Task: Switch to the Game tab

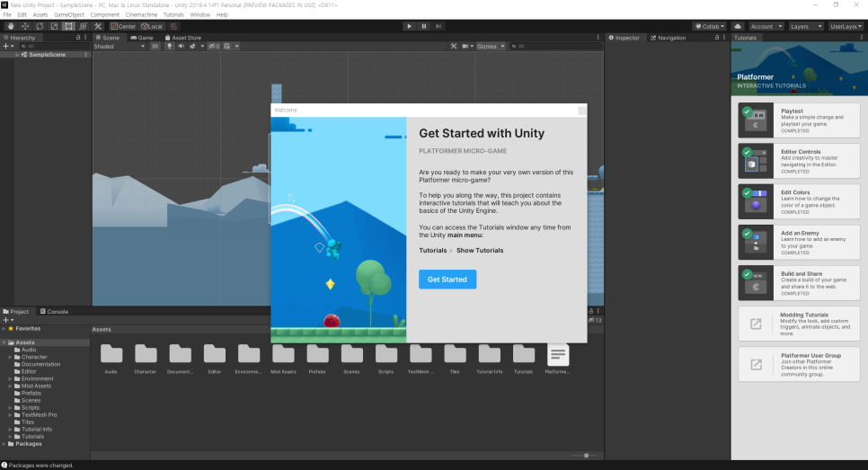Action: pos(142,38)
